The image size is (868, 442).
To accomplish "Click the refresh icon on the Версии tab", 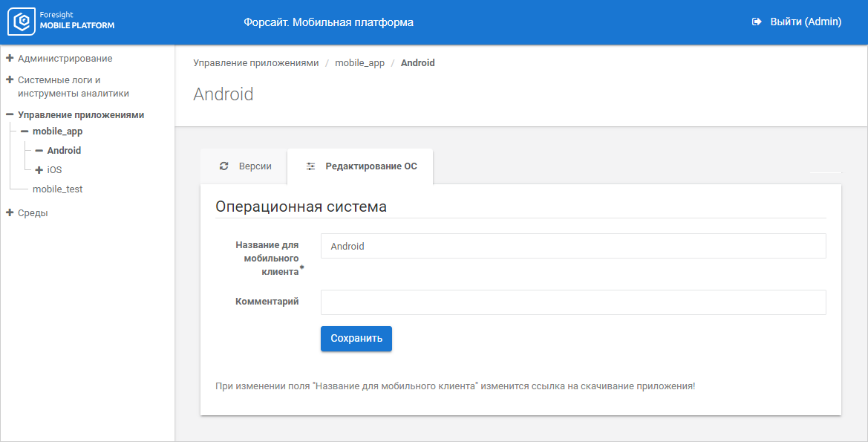I will point(223,166).
